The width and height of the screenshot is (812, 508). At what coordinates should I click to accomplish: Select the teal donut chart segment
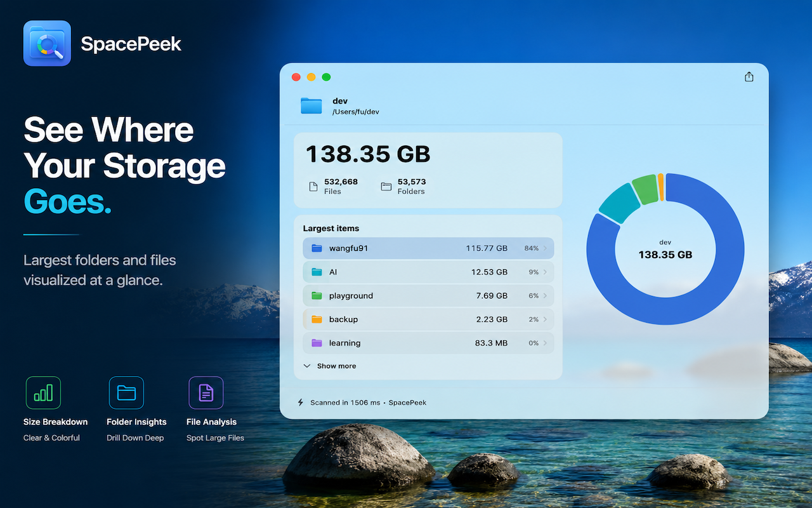point(620,204)
